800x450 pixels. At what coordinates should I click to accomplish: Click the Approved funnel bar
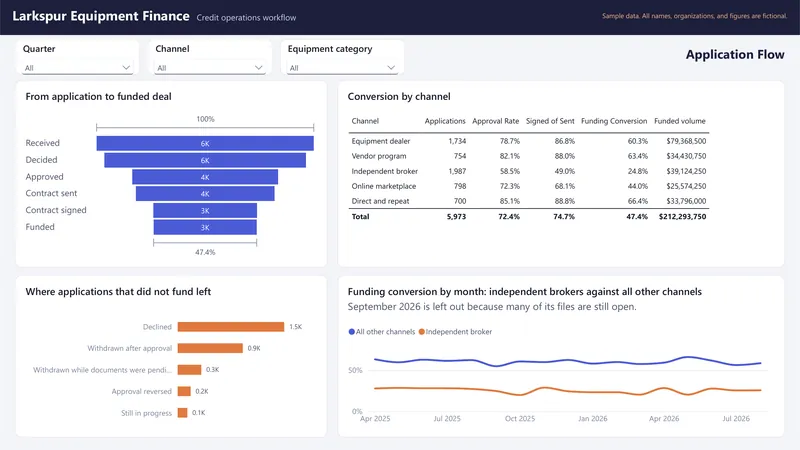coord(205,177)
